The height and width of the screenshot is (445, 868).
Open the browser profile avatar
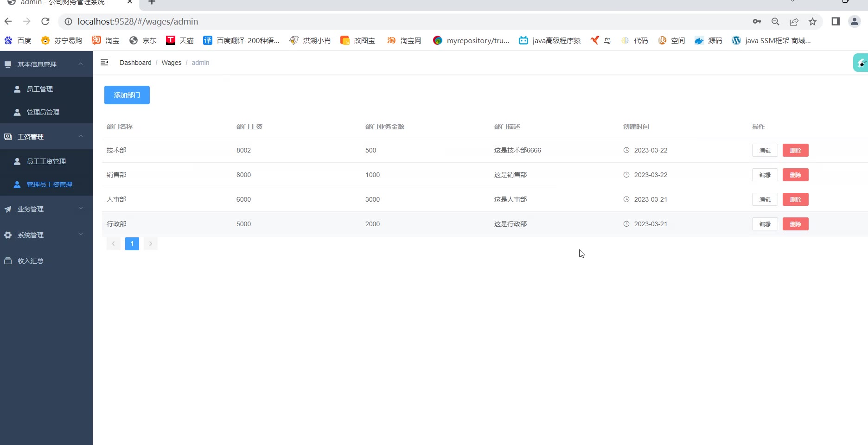854,21
